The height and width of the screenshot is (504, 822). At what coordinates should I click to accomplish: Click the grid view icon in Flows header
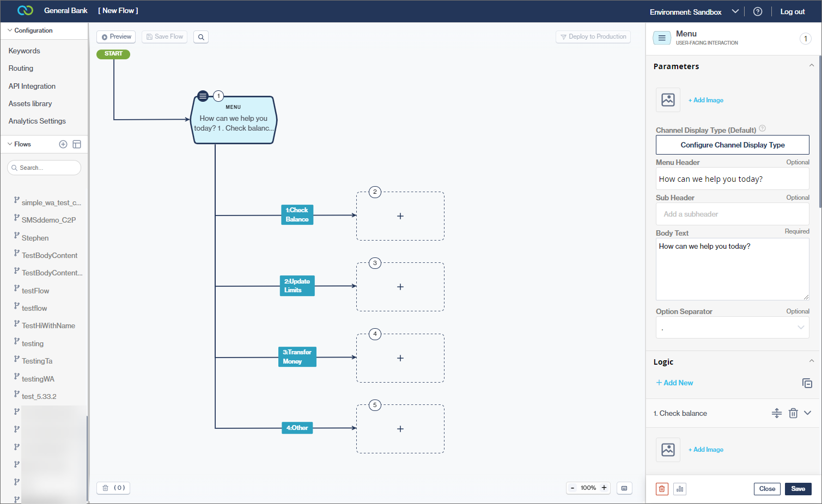[77, 144]
